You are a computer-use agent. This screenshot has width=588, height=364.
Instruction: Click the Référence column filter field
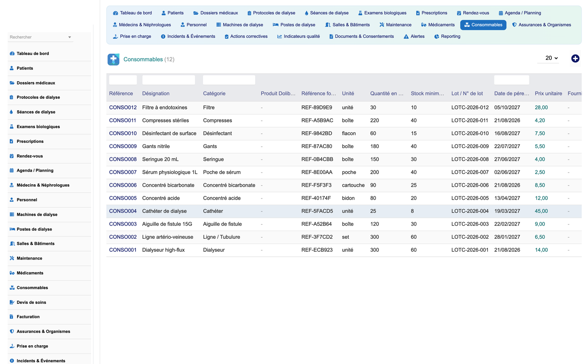pyautogui.click(x=123, y=80)
